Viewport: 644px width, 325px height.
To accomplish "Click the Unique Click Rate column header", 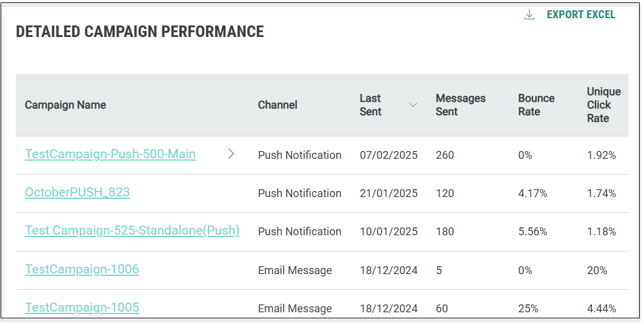I will point(603,105).
